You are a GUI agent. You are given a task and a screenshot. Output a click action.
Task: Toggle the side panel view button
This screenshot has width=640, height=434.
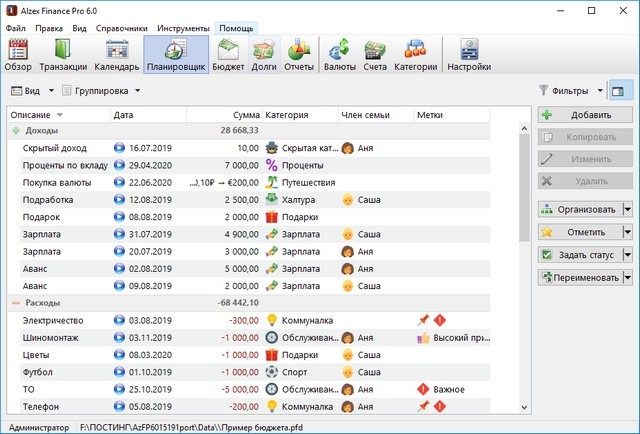click(x=620, y=90)
